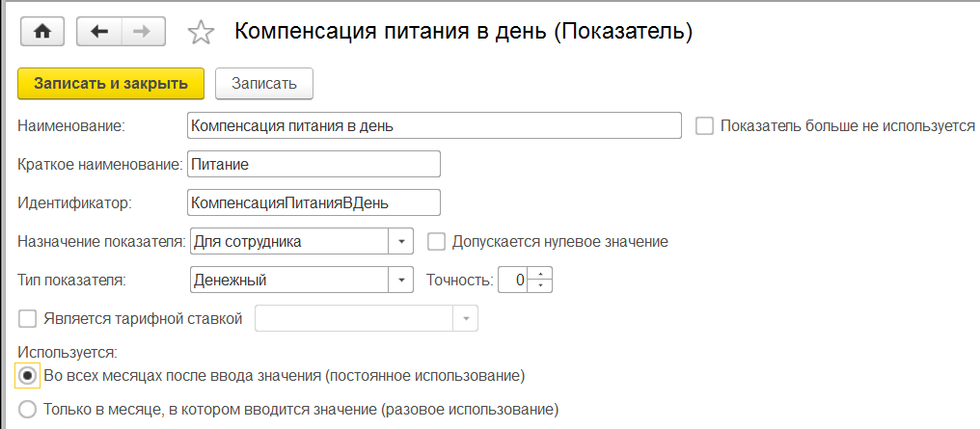The height and width of the screenshot is (429, 980).
Task: Enable 'Показатель больше не используется' checkbox
Action: [704, 125]
